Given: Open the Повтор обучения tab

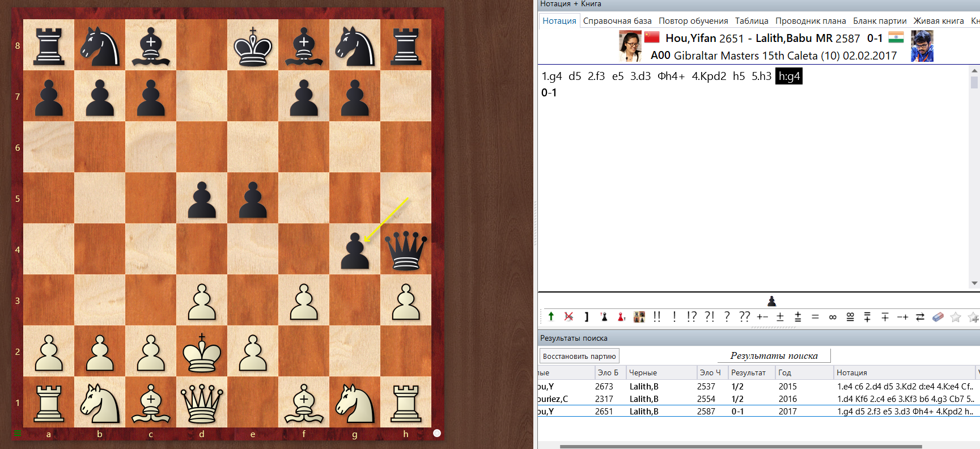Looking at the screenshot, I should 693,21.
